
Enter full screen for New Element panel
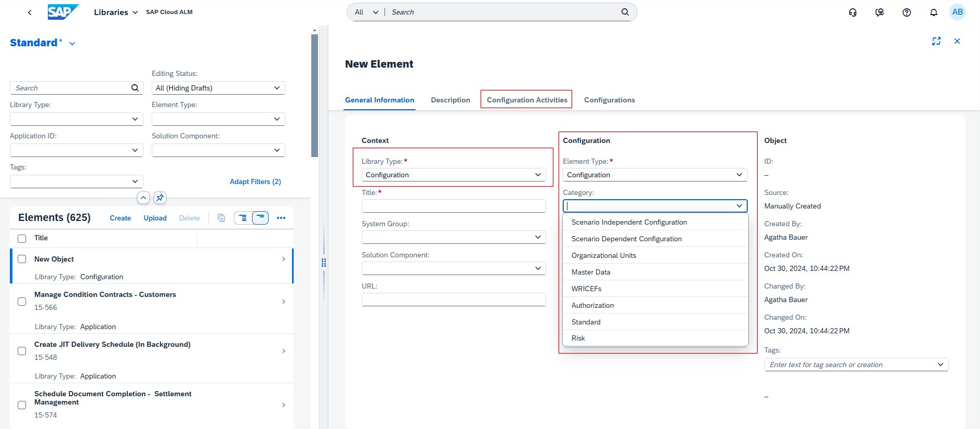(936, 41)
